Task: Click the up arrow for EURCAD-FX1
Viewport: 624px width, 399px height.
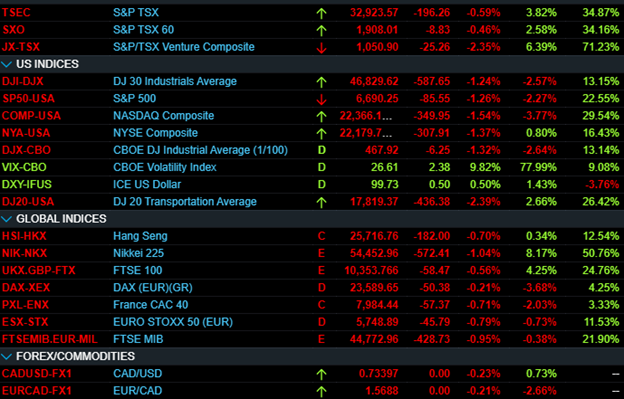Action: (x=322, y=391)
